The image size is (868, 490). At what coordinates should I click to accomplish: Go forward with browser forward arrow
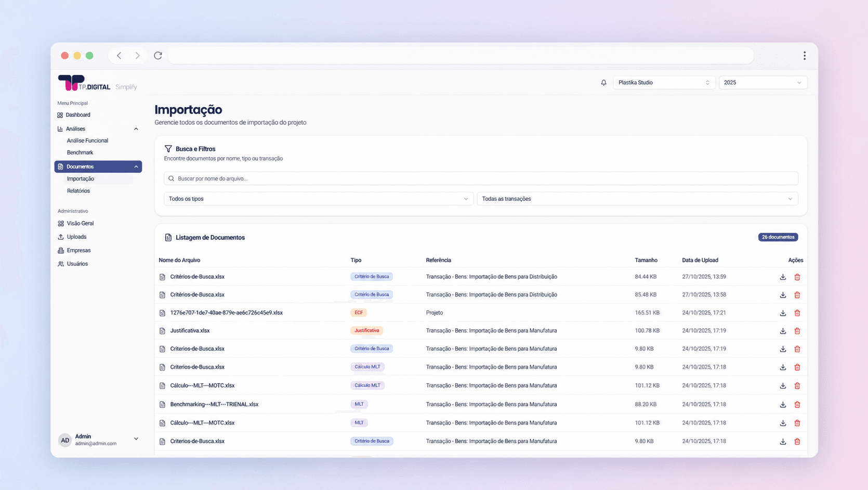pyautogui.click(x=137, y=56)
